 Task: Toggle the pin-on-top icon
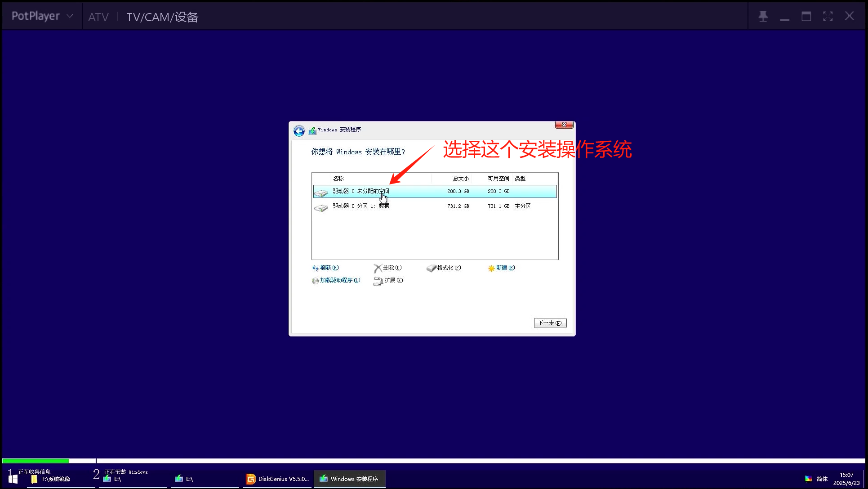(x=763, y=16)
